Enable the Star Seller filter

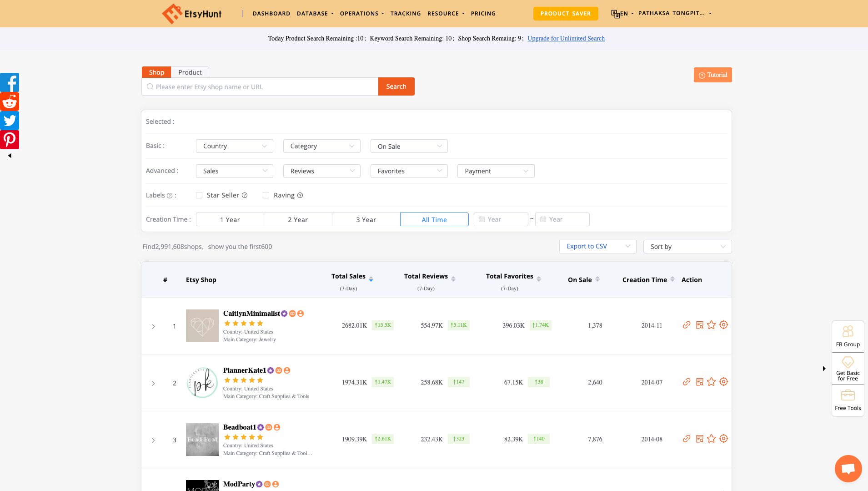click(x=199, y=195)
